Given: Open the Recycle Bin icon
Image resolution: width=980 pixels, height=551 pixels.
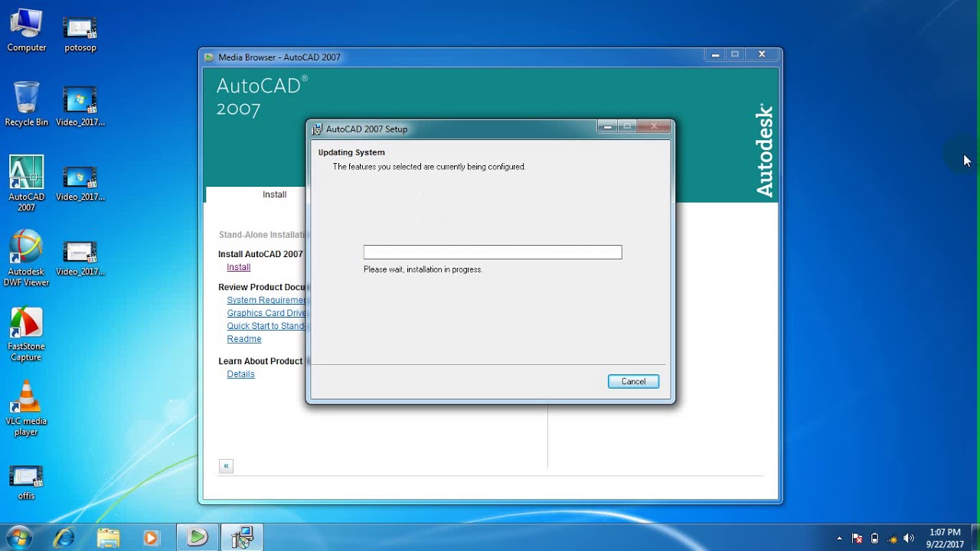Looking at the screenshot, I should (x=27, y=105).
